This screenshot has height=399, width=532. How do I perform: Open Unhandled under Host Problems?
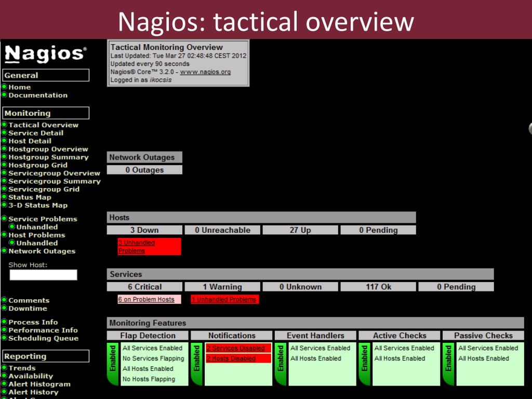click(37, 243)
